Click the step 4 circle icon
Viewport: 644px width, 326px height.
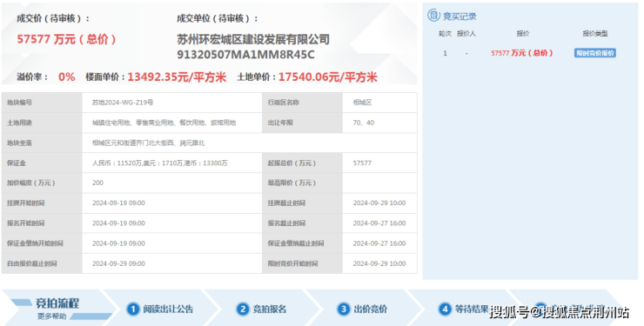(x=445, y=309)
